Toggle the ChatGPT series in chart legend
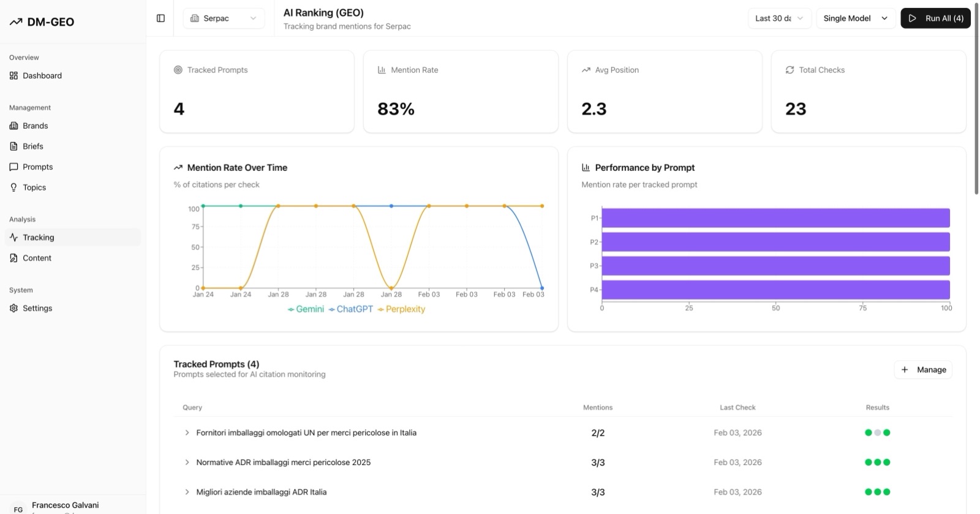The height and width of the screenshot is (514, 980). [x=351, y=309]
